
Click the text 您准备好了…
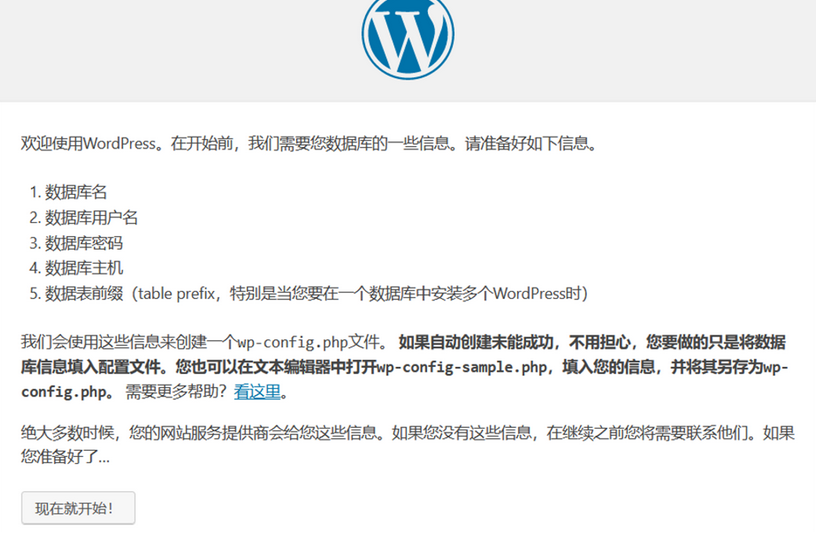(66, 457)
